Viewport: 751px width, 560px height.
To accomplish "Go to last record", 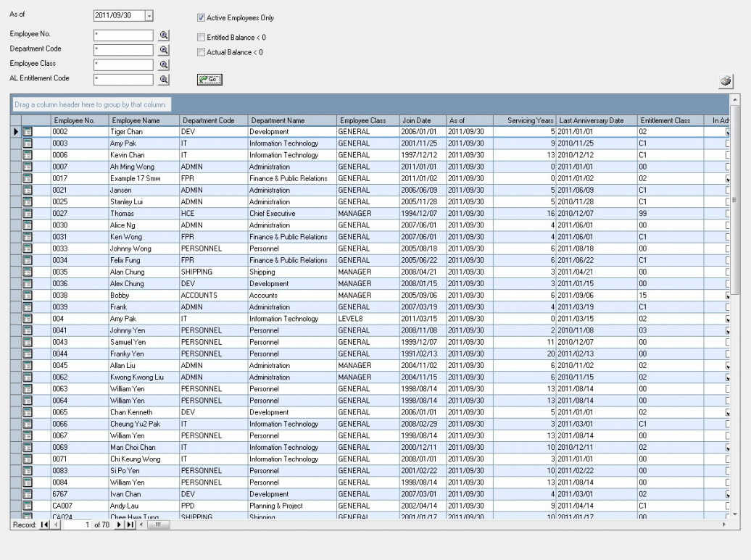I will (x=130, y=525).
